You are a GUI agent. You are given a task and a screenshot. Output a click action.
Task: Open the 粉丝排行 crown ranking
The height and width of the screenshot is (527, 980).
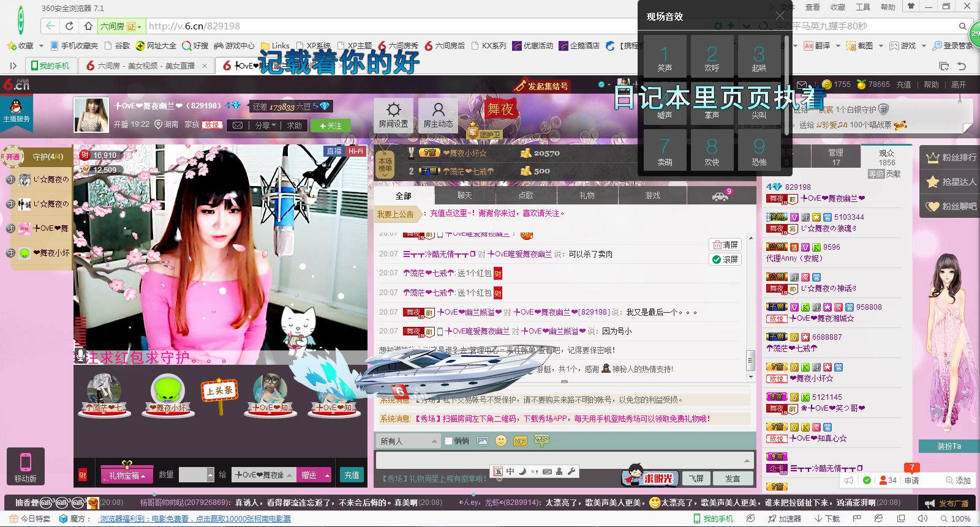pos(951,157)
